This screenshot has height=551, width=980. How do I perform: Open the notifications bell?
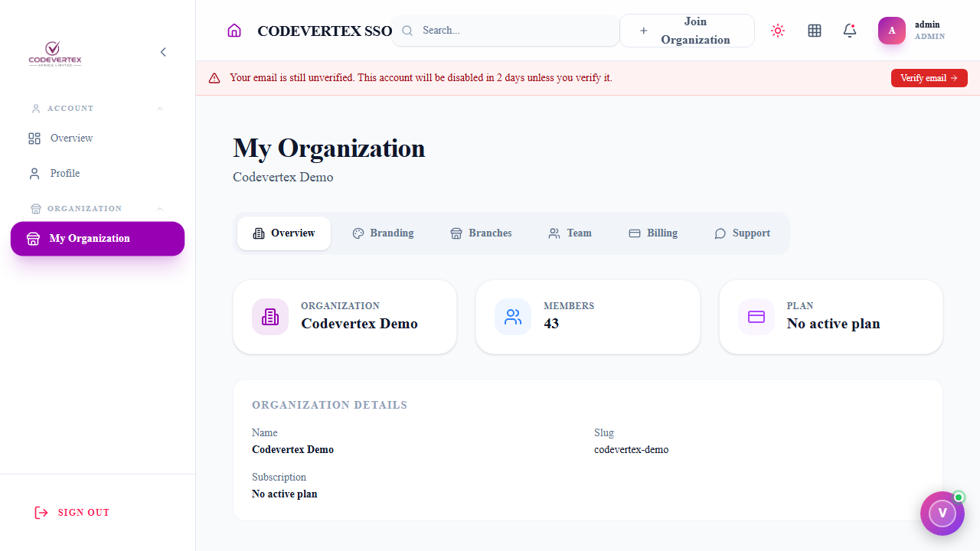click(850, 31)
